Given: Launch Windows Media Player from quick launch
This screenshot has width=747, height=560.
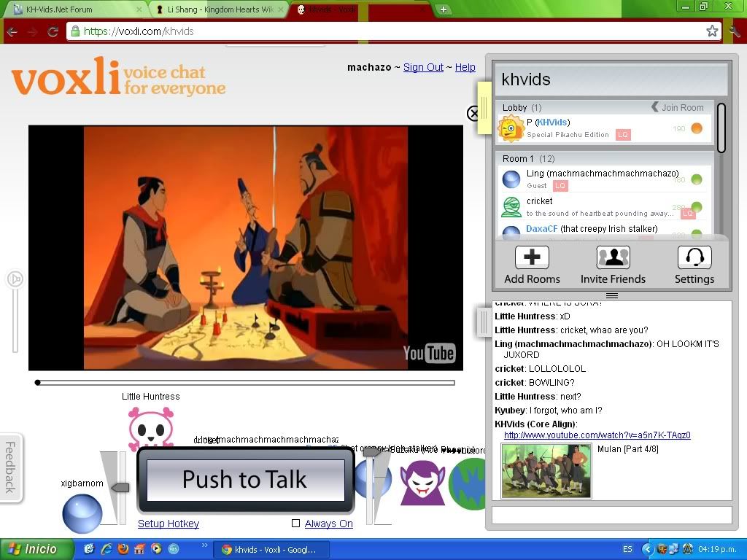Looking at the screenshot, I should pos(156,549).
